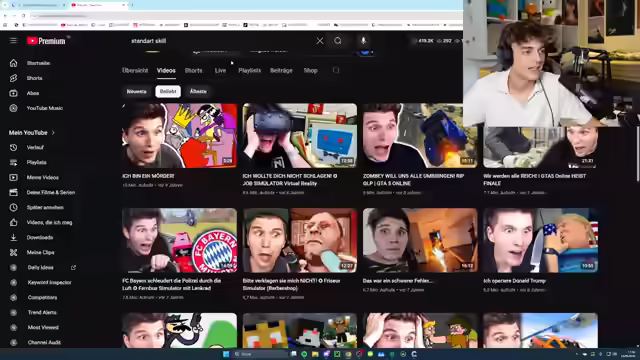Sort videos by Älteste
This screenshot has height=360, width=640.
coord(198,91)
